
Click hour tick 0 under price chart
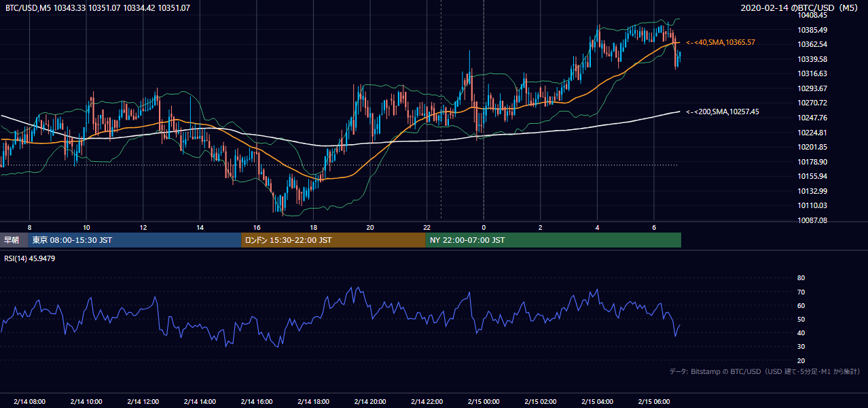pos(484,227)
